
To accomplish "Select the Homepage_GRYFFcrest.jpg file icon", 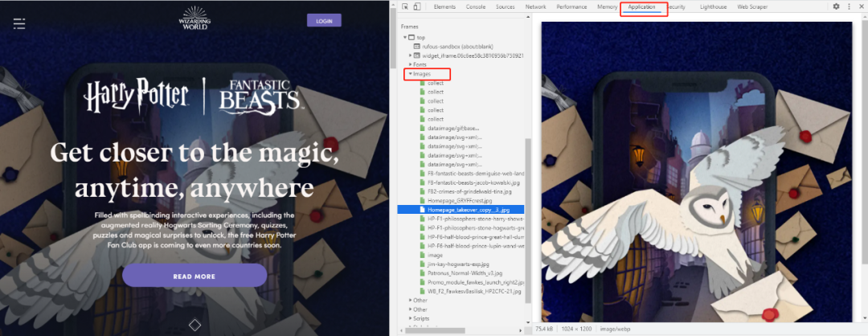I will (423, 200).
